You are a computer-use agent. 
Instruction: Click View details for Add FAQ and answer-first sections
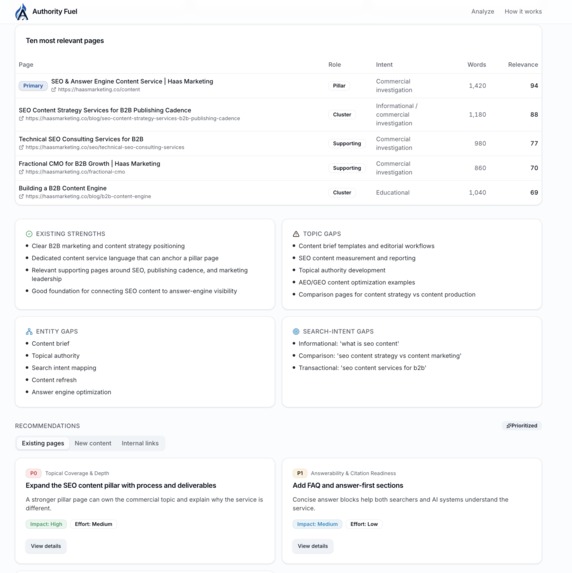(x=312, y=546)
